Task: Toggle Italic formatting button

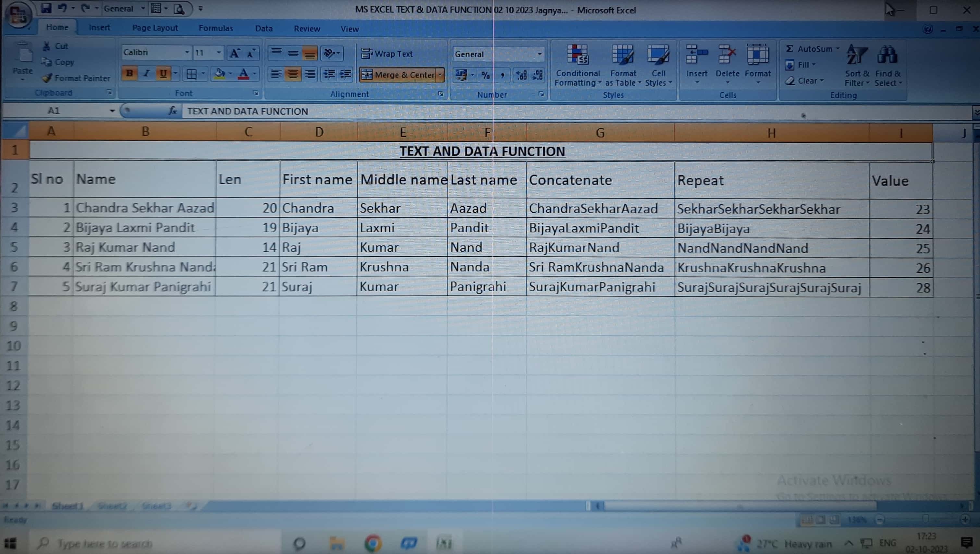Action: [147, 73]
